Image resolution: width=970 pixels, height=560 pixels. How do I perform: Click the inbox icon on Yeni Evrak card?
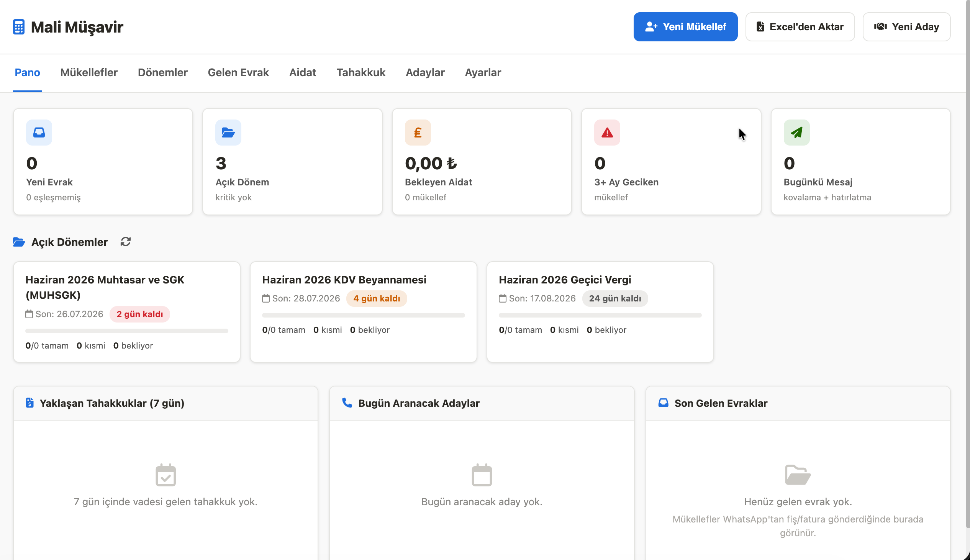click(39, 132)
